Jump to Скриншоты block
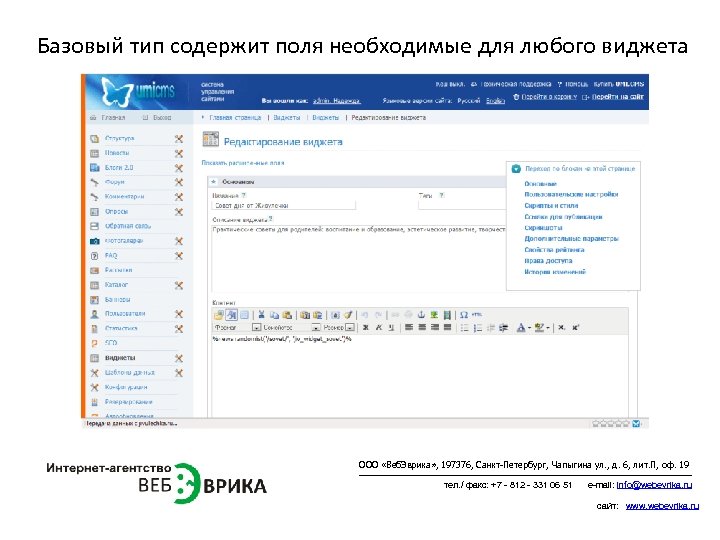Image resolution: width=720 pixels, height=540 pixels. coord(543,227)
